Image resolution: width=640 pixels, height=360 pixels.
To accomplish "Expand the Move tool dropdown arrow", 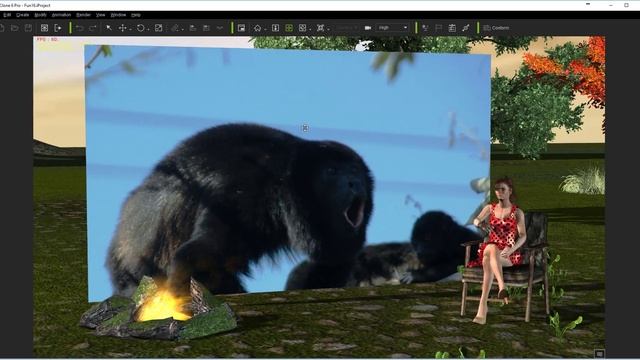I will [x=130, y=29].
